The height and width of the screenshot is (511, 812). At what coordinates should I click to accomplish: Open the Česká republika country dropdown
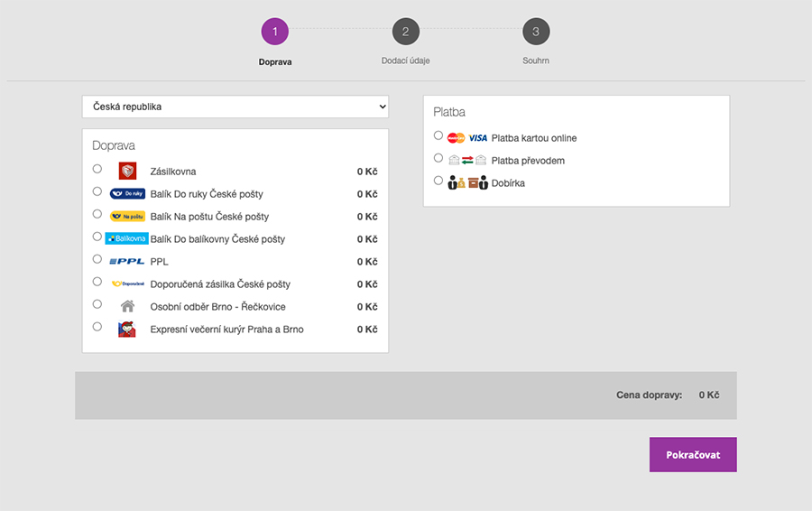[x=235, y=107]
